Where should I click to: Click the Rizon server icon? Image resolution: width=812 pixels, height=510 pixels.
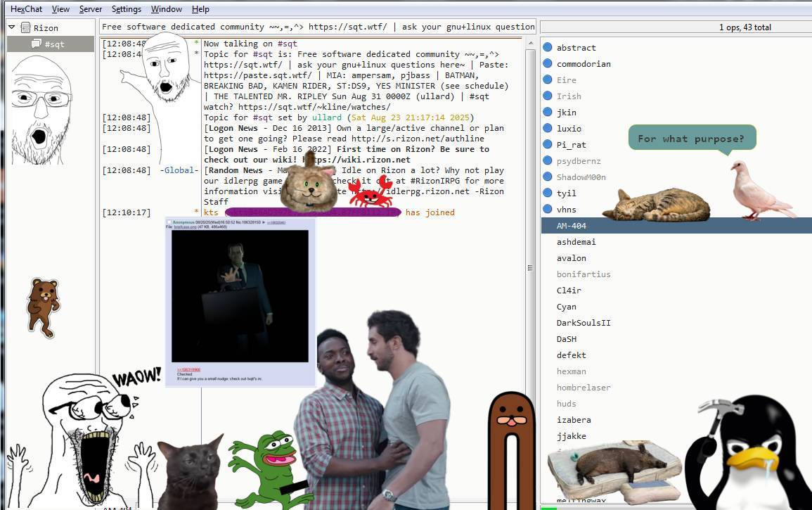coord(25,27)
